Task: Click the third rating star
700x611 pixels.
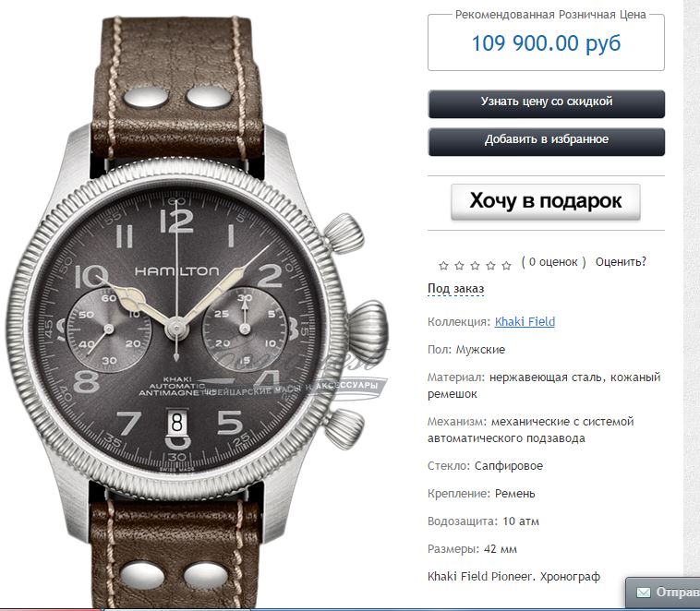Action: [475, 266]
